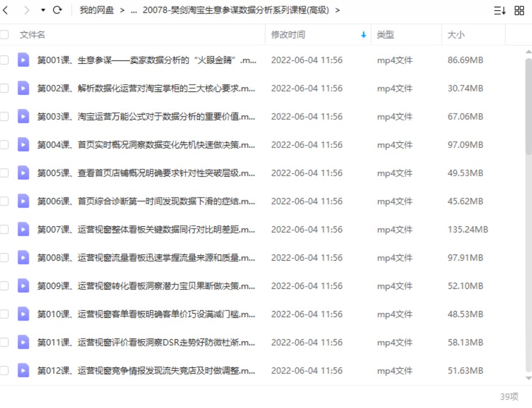Select file 第002课、解析数据化运营对淘宝掌柜的三大核心要求
Viewport: 532px width, 408px height.
[146, 88]
